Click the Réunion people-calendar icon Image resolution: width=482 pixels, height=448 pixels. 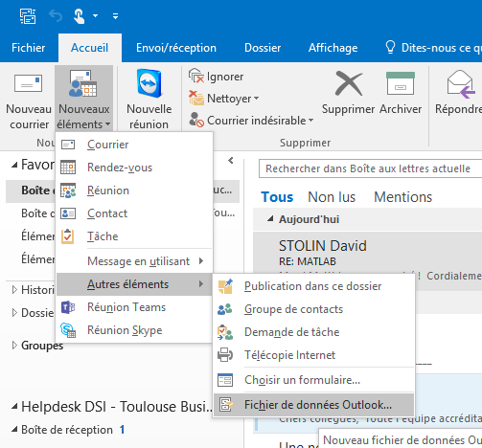68,190
